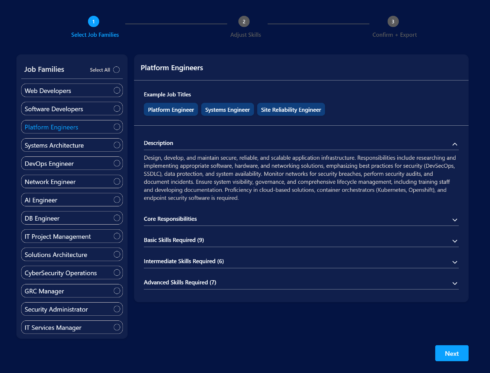Expand Intermediate Skills Required (6) chevron
Screen dimensions: 490x373
tap(455, 262)
